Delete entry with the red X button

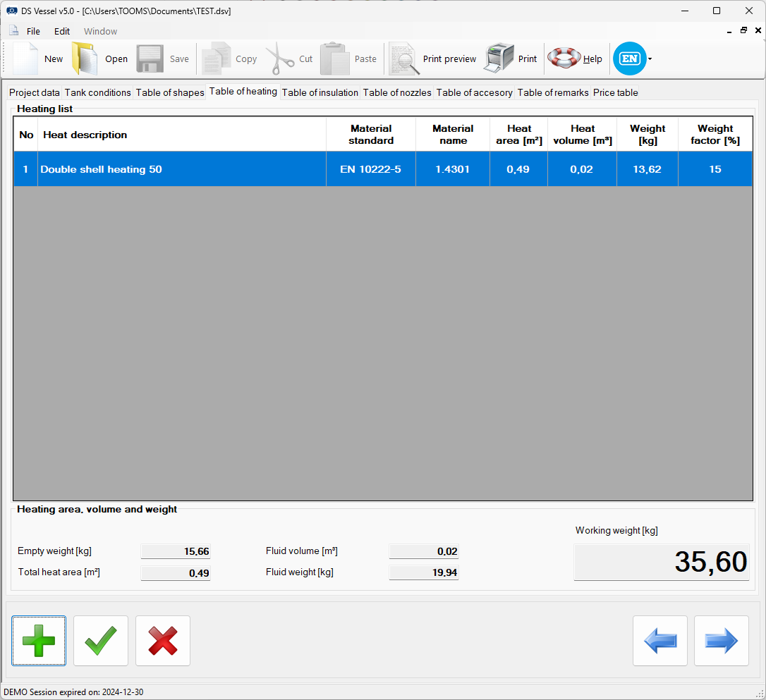coord(163,641)
